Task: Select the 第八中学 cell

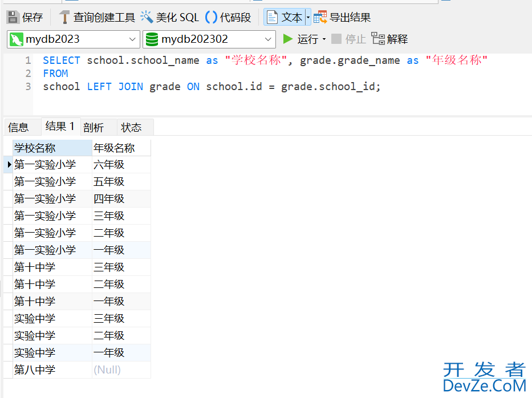Action: (52, 370)
